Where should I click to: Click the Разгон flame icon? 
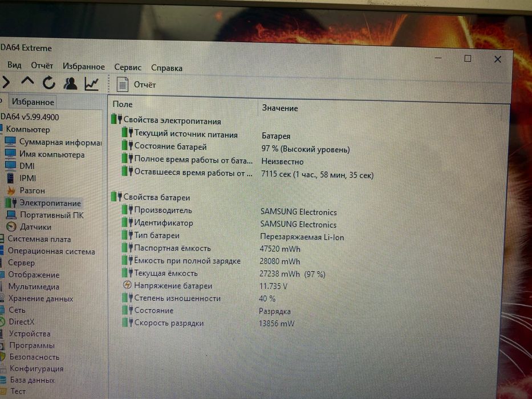(x=11, y=190)
